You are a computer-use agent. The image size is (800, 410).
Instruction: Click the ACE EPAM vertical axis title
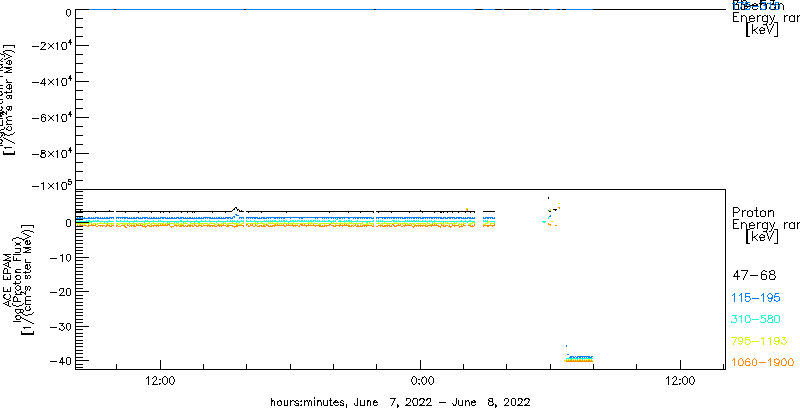[8, 279]
